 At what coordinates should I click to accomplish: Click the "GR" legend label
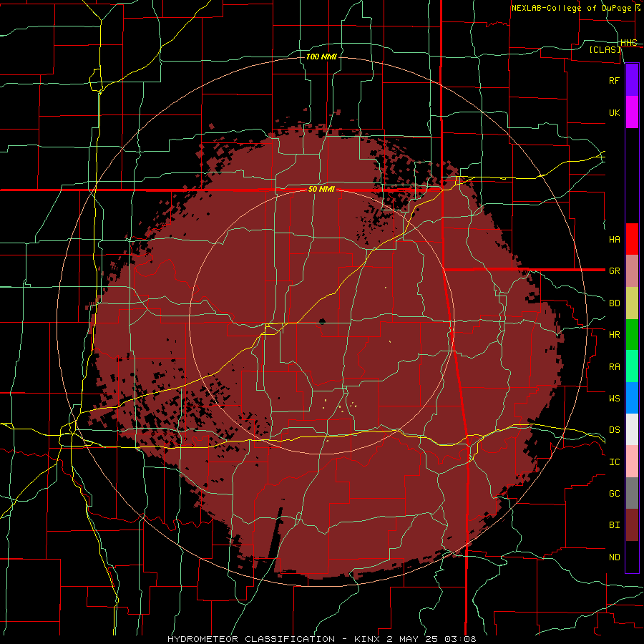(615, 271)
